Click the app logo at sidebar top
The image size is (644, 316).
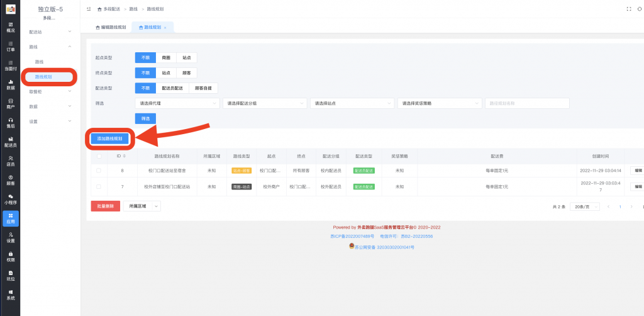pos(11,9)
